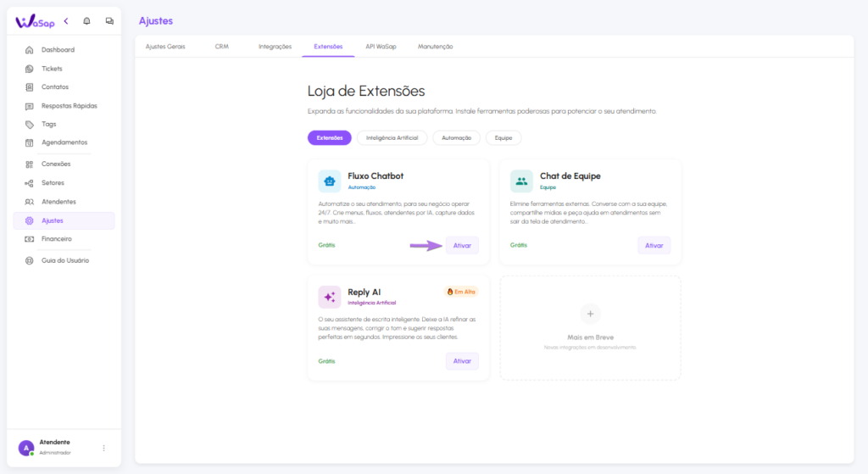Select the Equipe filter pill
The width and height of the screenshot is (868, 474).
coord(504,137)
